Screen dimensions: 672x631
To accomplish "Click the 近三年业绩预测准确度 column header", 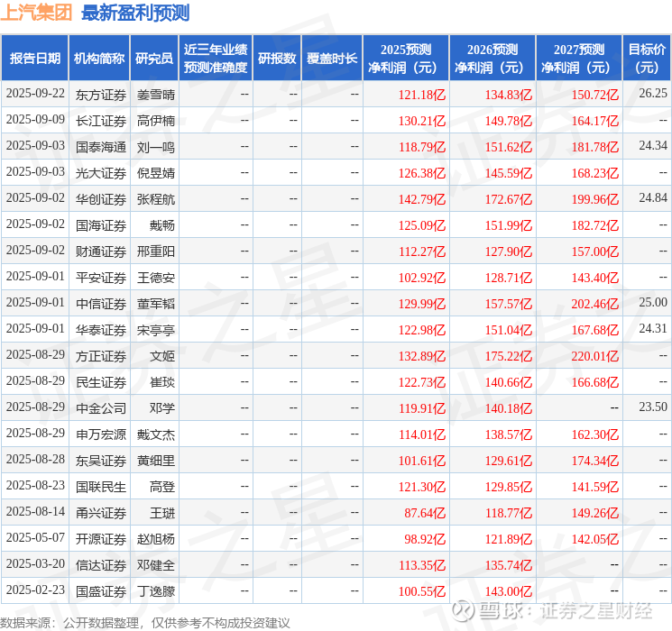I will [216, 59].
